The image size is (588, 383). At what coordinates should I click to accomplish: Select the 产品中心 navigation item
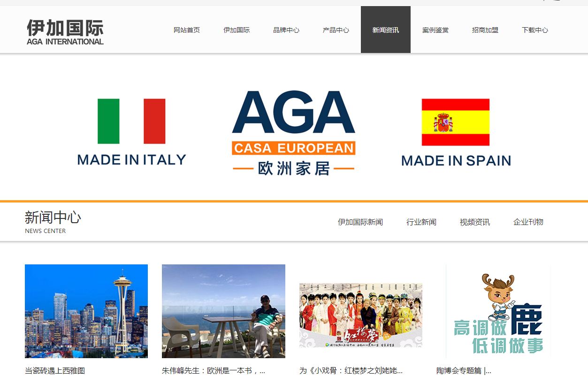pos(336,30)
